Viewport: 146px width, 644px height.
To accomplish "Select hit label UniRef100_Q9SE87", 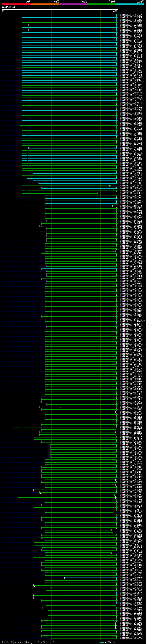I will [x=131, y=593].
